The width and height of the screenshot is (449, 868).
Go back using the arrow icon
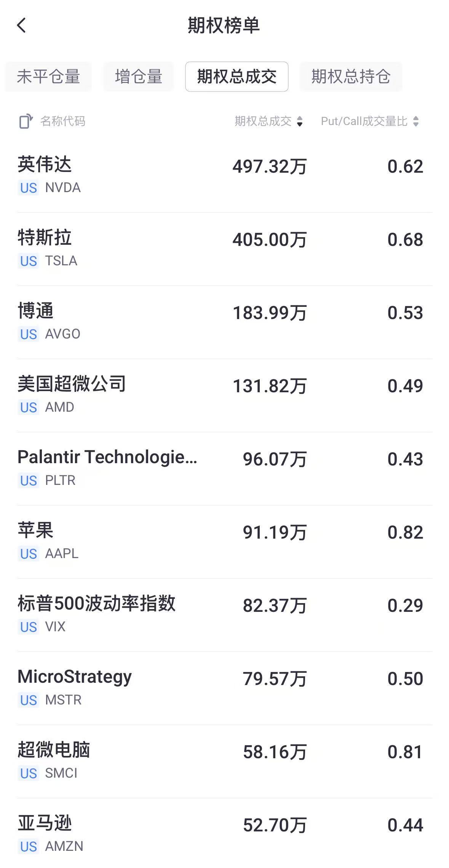point(21,26)
